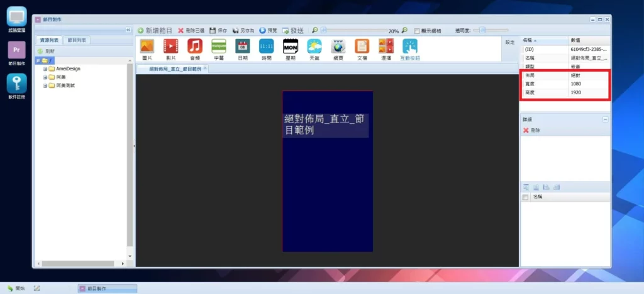
Task: Click the 寬度 value field showing 1080
Action: coord(588,84)
